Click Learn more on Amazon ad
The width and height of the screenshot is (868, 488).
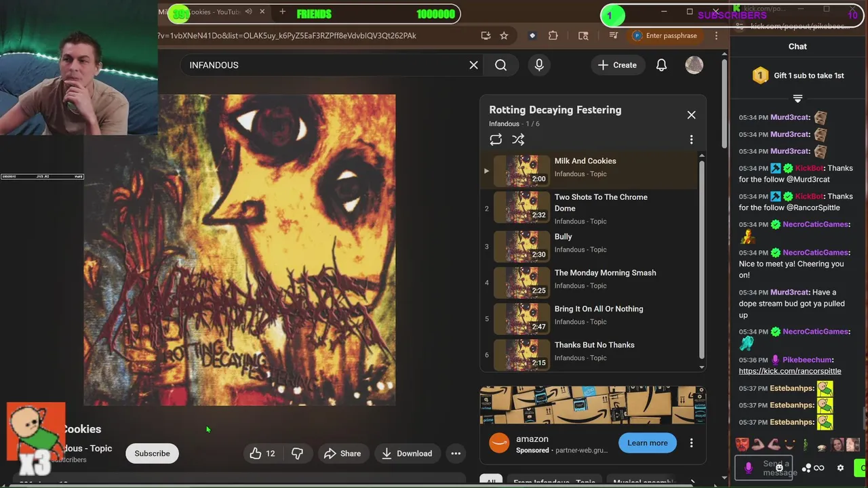pos(647,443)
